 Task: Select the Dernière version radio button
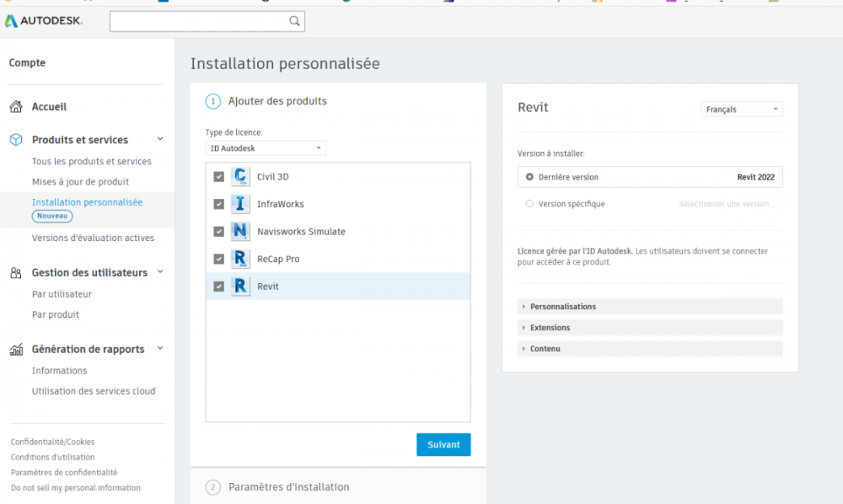529,177
